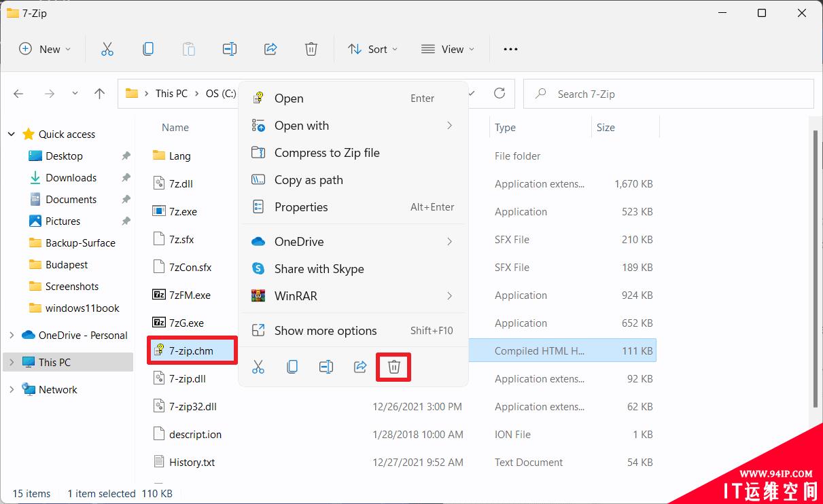Open Pictures in Quick access
The width and height of the screenshot is (823, 504).
pos(63,221)
